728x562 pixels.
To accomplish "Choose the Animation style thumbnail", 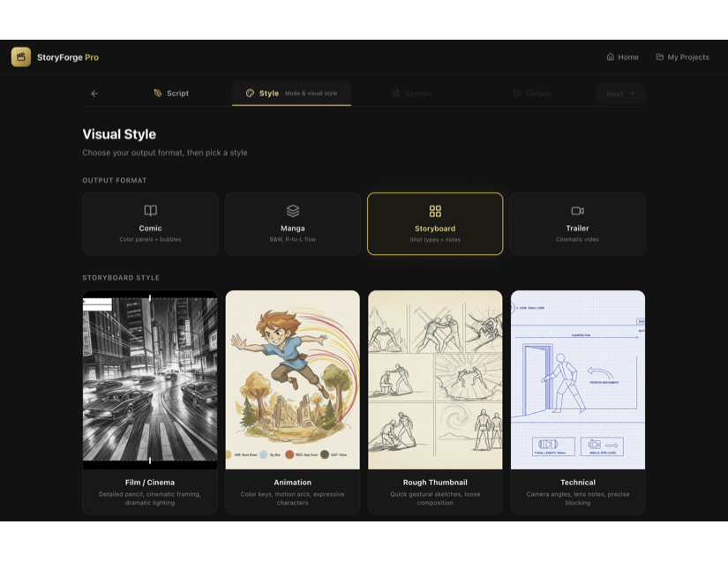I will [292, 379].
